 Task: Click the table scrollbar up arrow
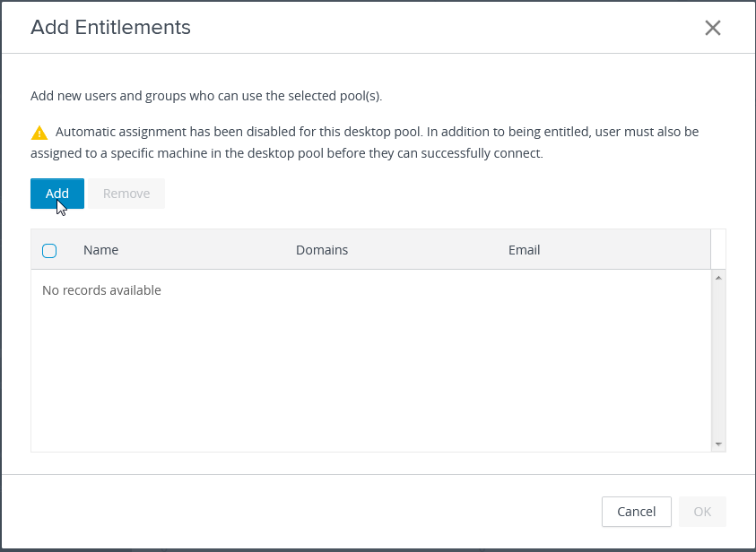click(x=718, y=278)
